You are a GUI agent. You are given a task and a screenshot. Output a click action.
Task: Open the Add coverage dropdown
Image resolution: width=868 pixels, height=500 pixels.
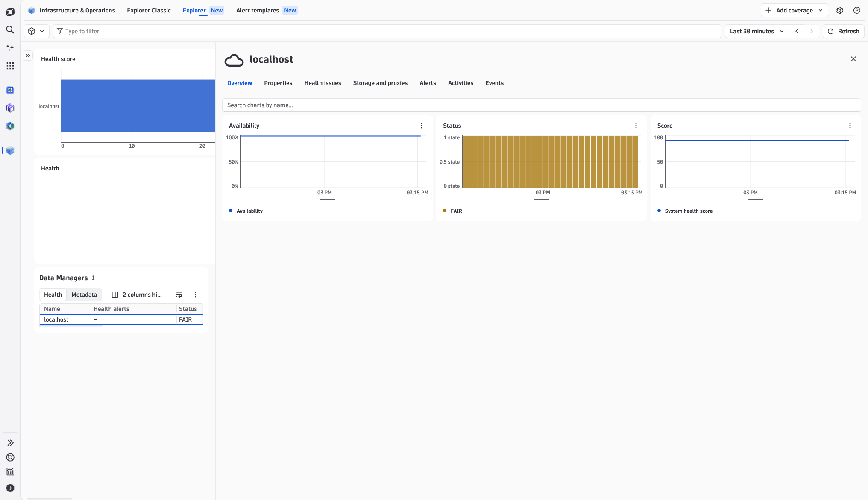pos(794,10)
